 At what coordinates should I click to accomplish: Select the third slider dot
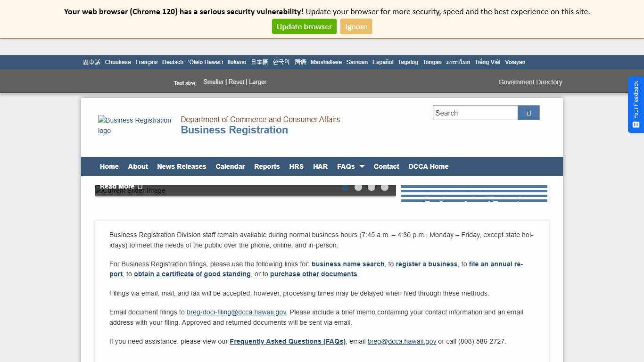point(372,187)
